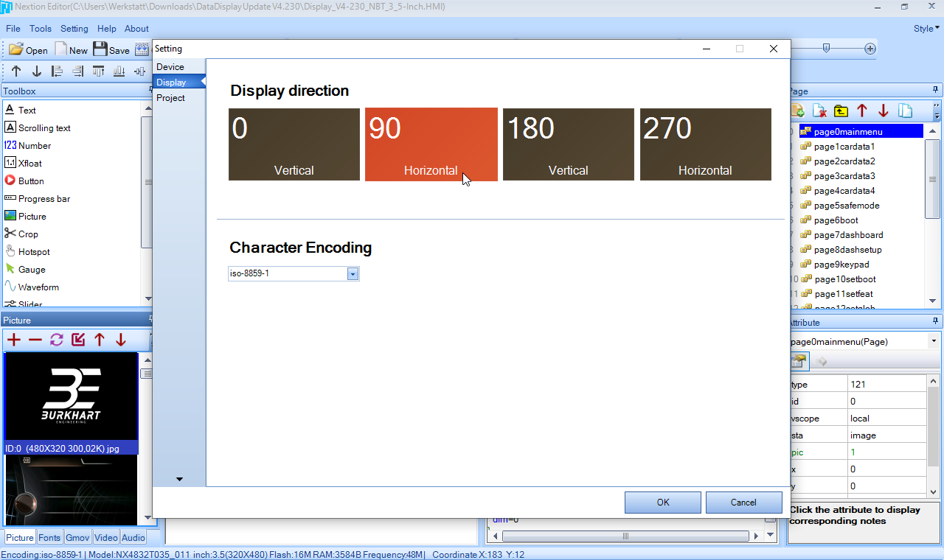Click the copy page icon
The height and width of the screenshot is (560, 944).
click(905, 111)
